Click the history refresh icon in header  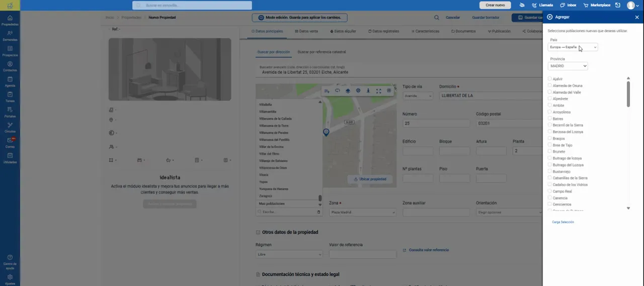618,5
